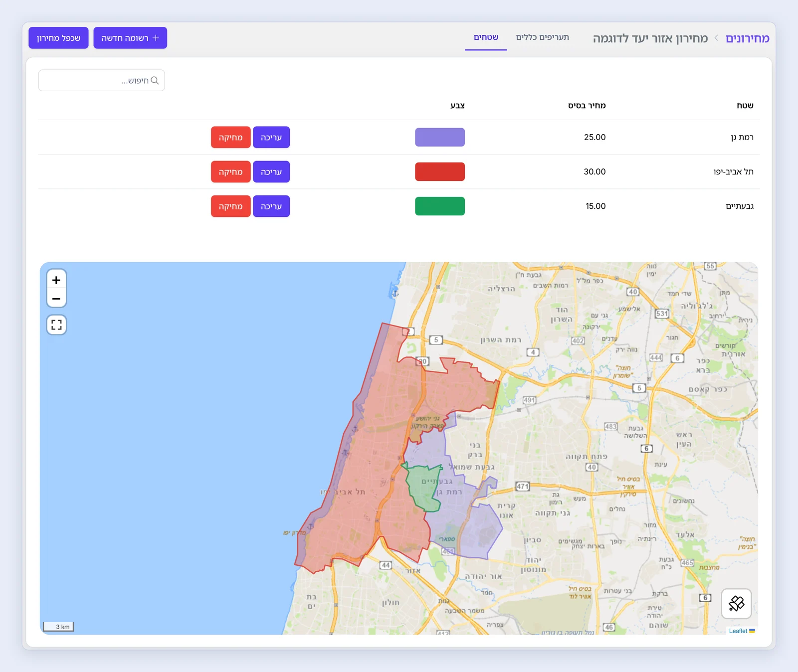Image resolution: width=798 pixels, height=672 pixels.
Task: Toggle fullscreen map view
Action: click(x=56, y=325)
